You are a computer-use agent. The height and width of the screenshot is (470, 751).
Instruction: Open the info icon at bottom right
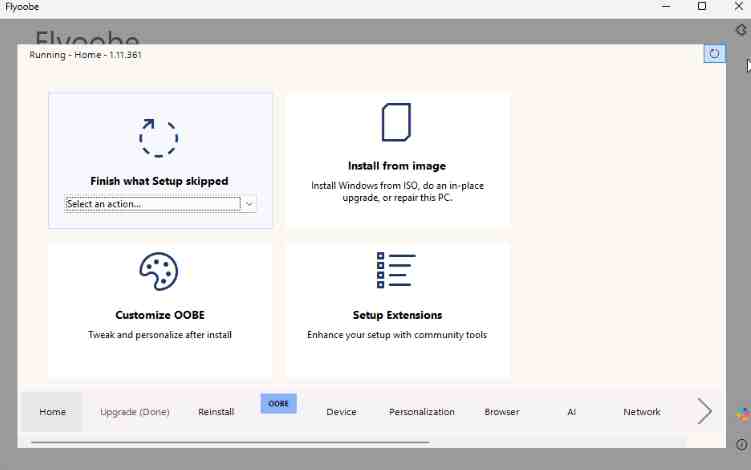click(x=742, y=444)
